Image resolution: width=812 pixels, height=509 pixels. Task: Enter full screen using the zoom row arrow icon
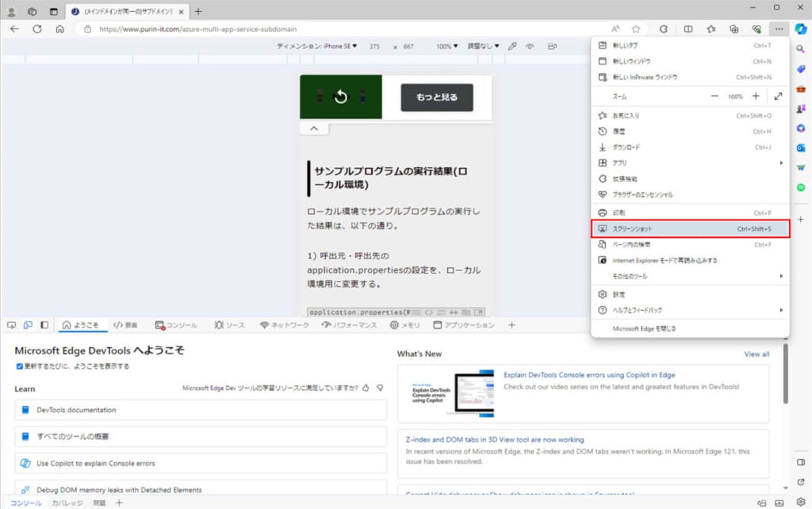click(x=778, y=96)
